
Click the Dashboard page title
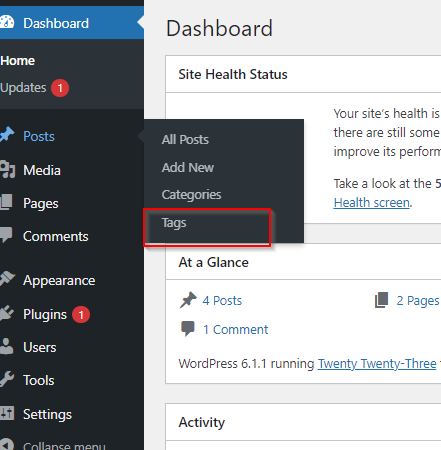point(219,28)
